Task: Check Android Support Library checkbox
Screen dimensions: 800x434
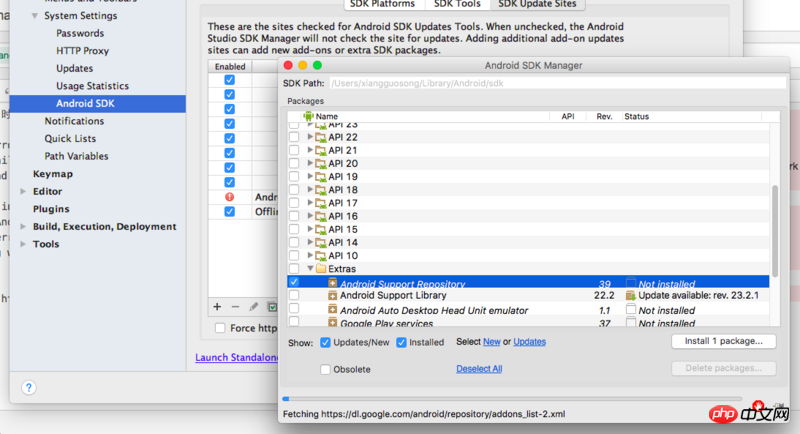Action: tap(294, 295)
